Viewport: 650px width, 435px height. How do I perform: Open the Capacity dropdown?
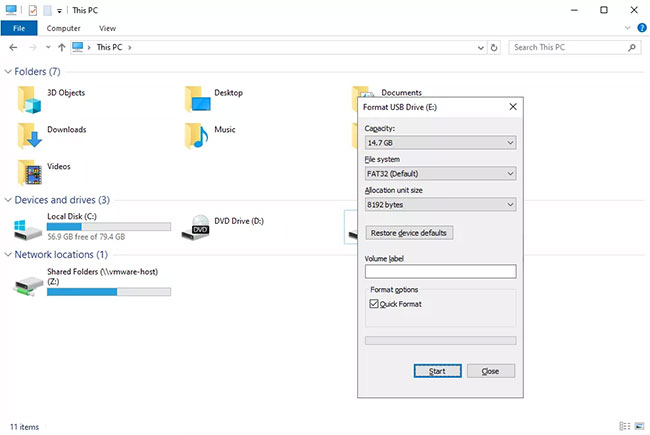click(440, 143)
